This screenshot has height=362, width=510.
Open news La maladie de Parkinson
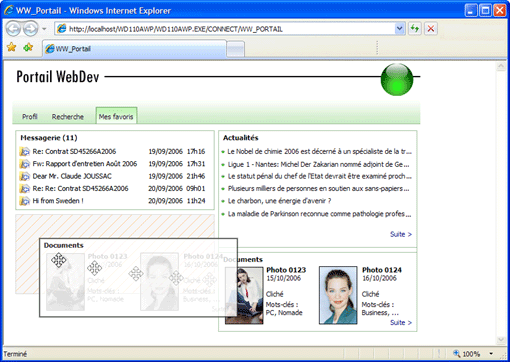[x=319, y=214]
